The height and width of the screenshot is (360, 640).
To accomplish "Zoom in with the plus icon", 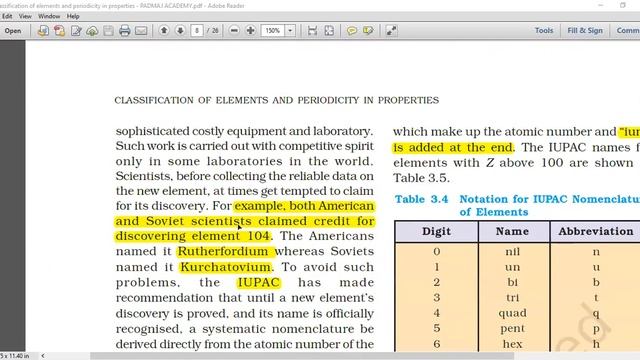I will click(250, 31).
